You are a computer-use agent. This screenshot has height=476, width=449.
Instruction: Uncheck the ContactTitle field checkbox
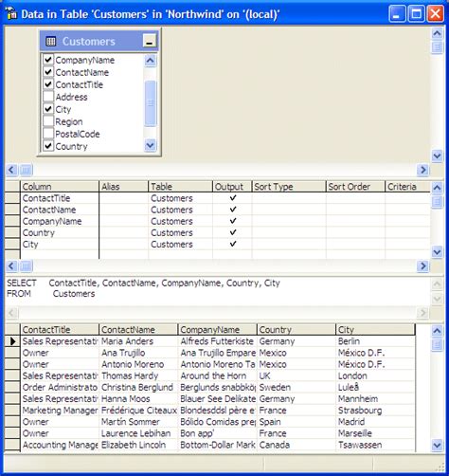[x=48, y=84]
